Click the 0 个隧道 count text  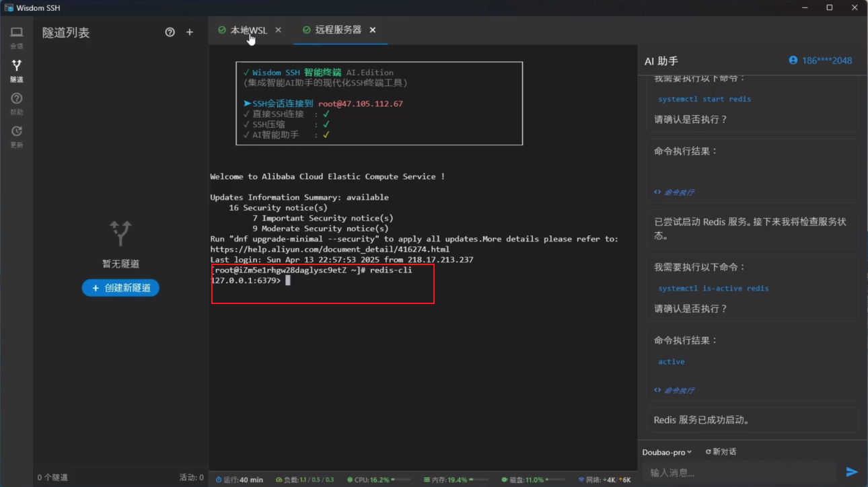pos(52,478)
